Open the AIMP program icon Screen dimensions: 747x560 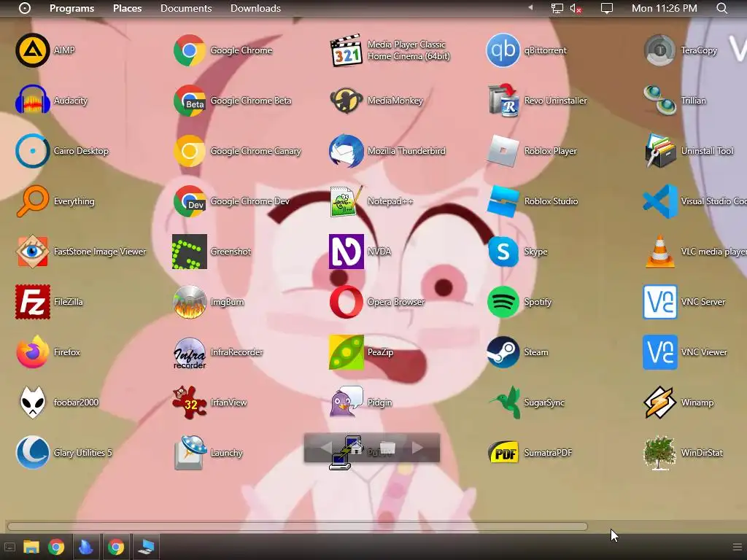pyautogui.click(x=32, y=50)
